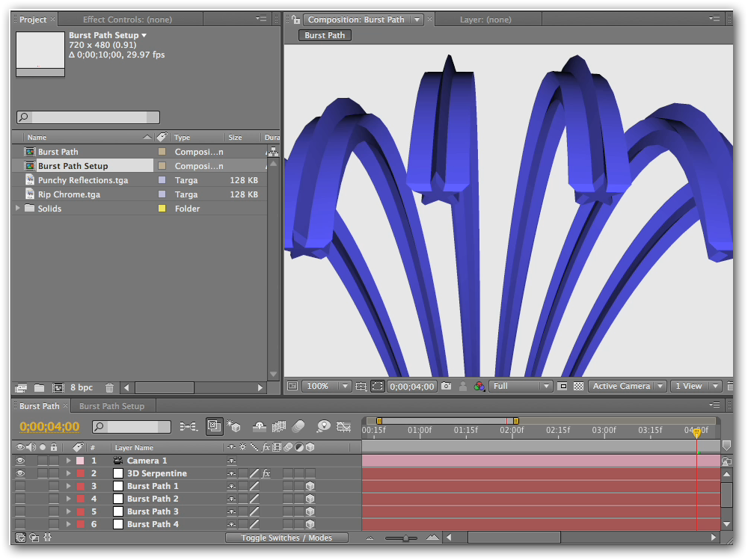Click the Brainstorm lightbulb icon
Viewport: 748px width, 560px height.
[323, 426]
